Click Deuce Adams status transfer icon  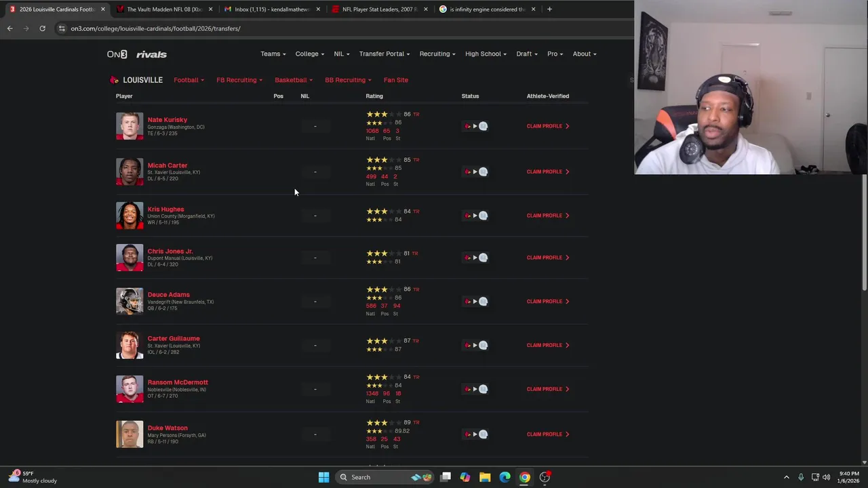tap(475, 302)
